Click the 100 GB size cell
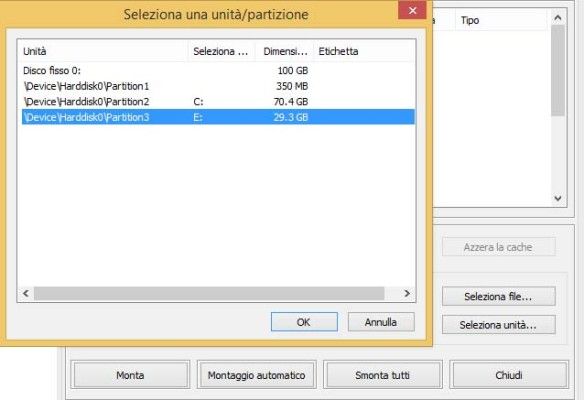This screenshot has height=400, width=584. [x=293, y=70]
